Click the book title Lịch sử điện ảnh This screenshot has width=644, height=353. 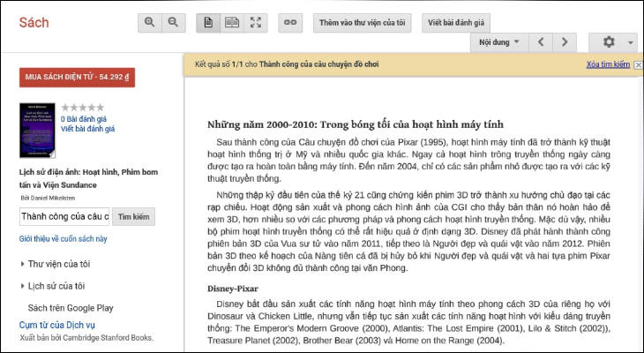point(89,178)
